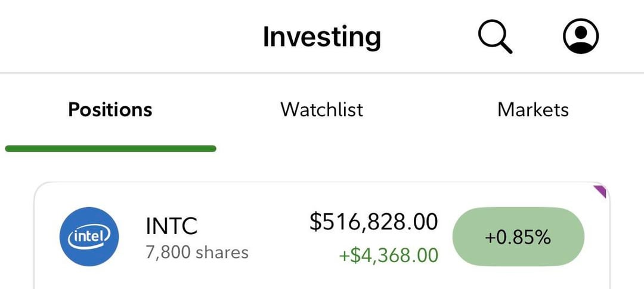Viewport: 644px width, 289px height.
Task: Switch to the Positions tab
Action: (110, 110)
